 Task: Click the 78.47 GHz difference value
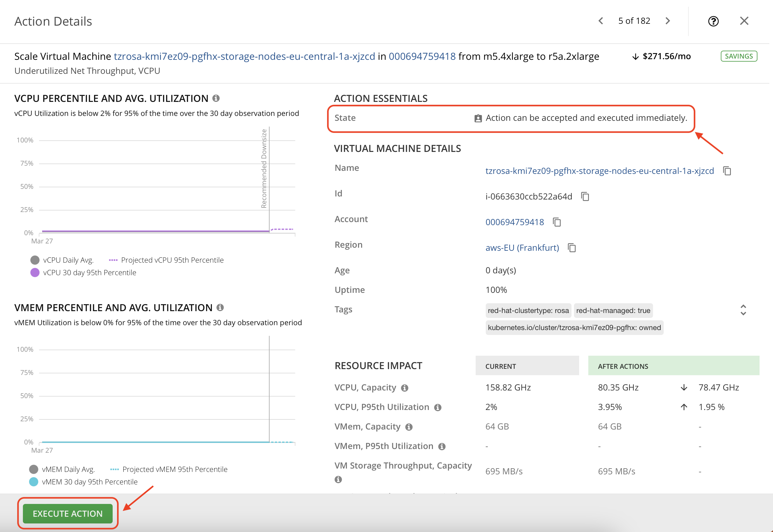click(719, 388)
